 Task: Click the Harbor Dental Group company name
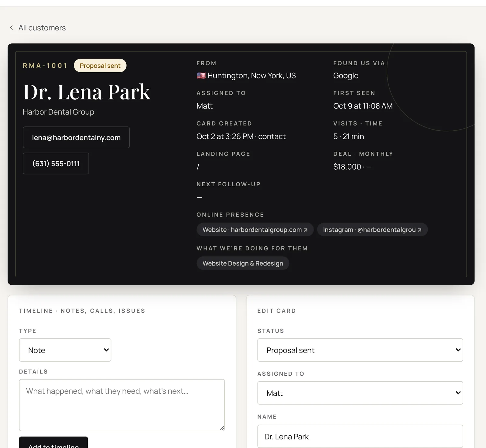point(58,112)
